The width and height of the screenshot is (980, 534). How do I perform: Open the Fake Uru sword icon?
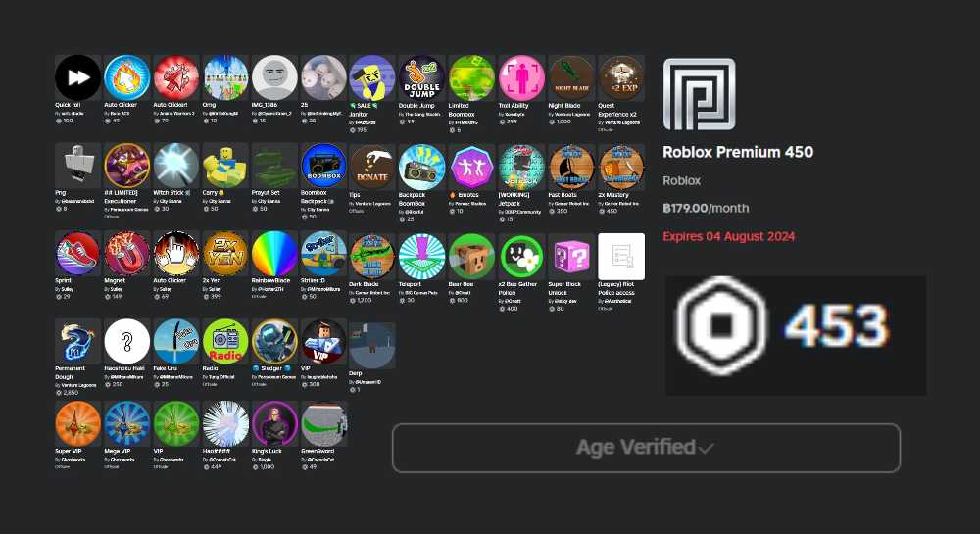(x=176, y=342)
